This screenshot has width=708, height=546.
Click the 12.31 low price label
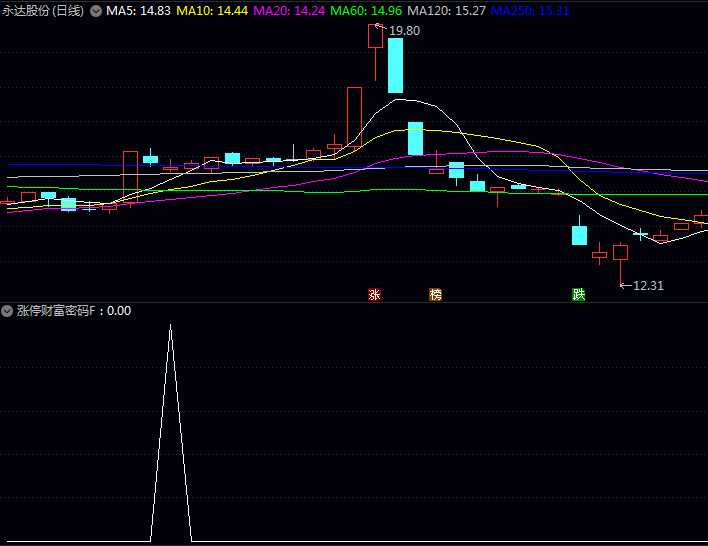(x=648, y=286)
